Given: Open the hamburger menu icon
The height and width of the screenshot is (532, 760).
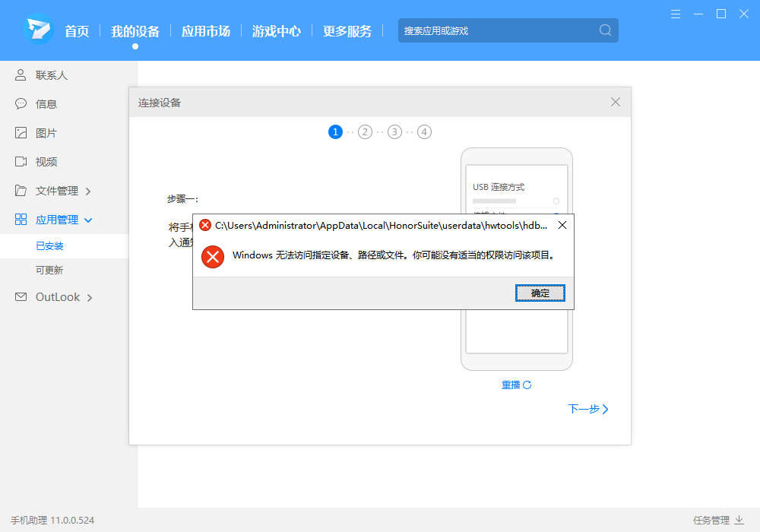Looking at the screenshot, I should click(x=675, y=14).
